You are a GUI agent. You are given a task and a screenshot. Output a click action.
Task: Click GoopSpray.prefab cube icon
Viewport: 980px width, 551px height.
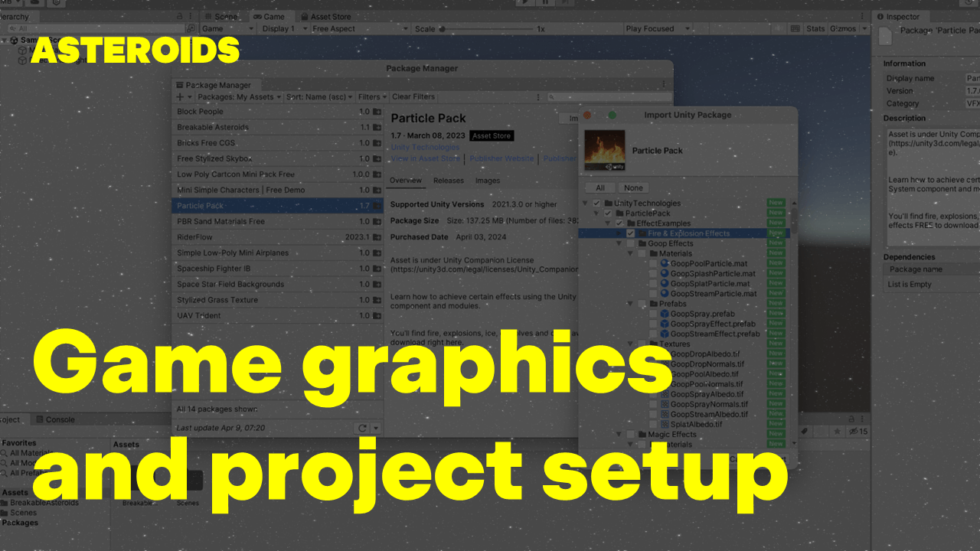[x=665, y=314]
